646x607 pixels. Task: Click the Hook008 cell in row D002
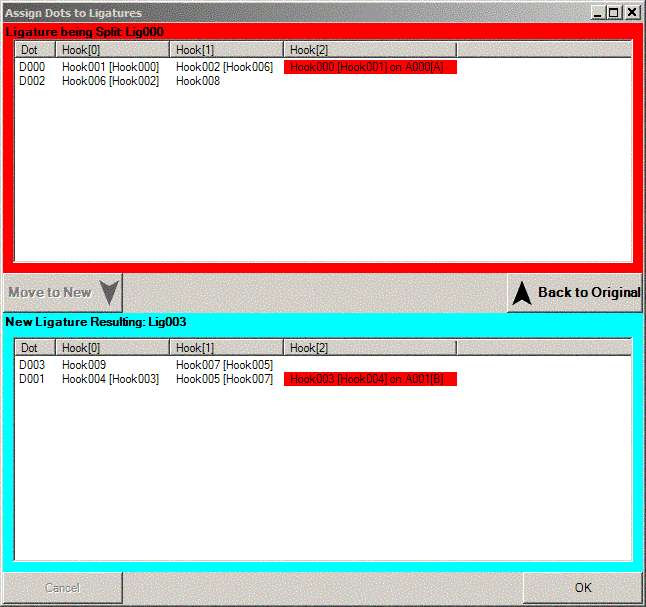(x=198, y=81)
